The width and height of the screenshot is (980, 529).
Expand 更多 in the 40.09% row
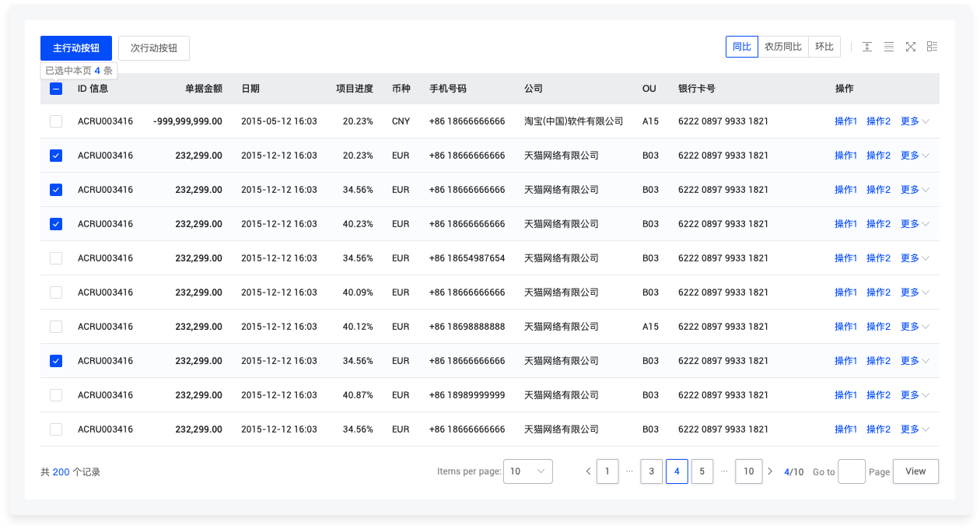click(x=915, y=293)
